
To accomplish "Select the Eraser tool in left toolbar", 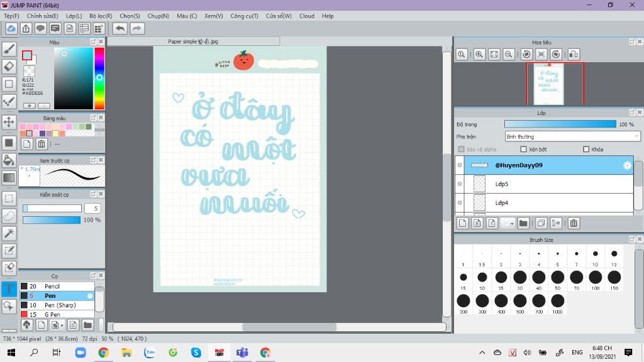I will click(9, 66).
